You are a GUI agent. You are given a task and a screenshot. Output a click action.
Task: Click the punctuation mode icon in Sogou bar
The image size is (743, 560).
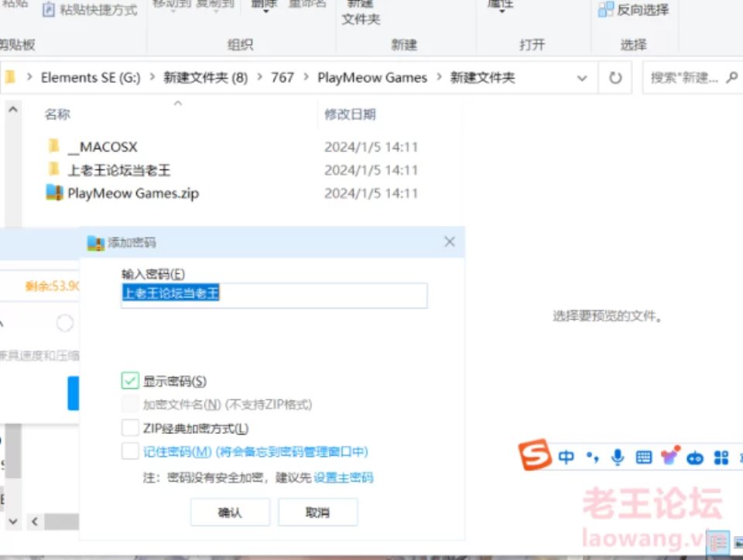[x=592, y=457]
